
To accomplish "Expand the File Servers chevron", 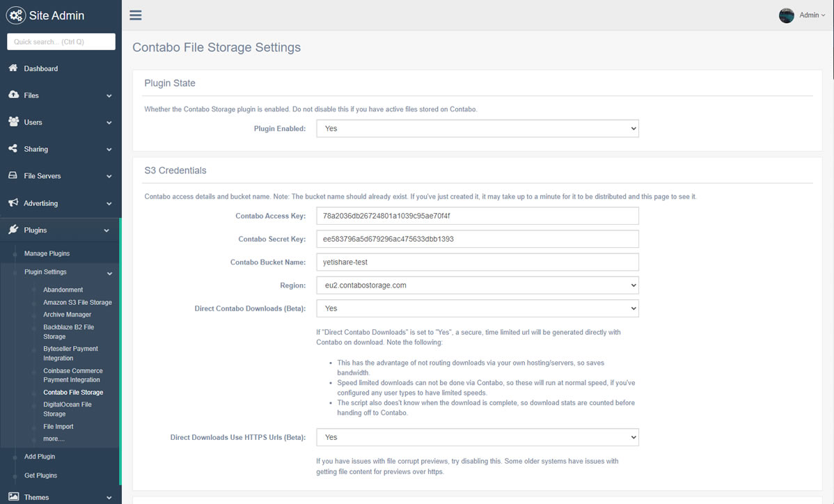I will pyautogui.click(x=109, y=177).
